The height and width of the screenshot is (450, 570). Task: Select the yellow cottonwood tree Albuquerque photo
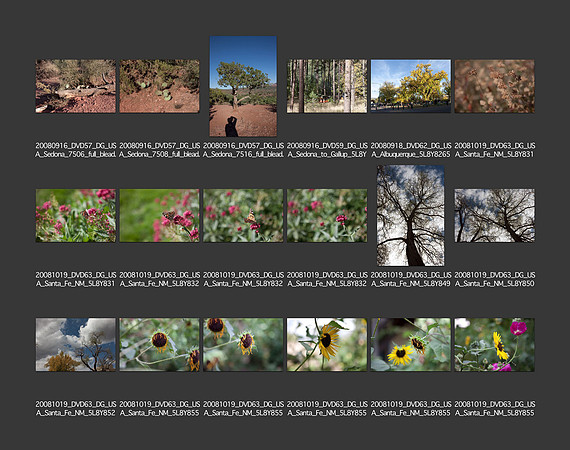pyautogui.click(x=411, y=86)
